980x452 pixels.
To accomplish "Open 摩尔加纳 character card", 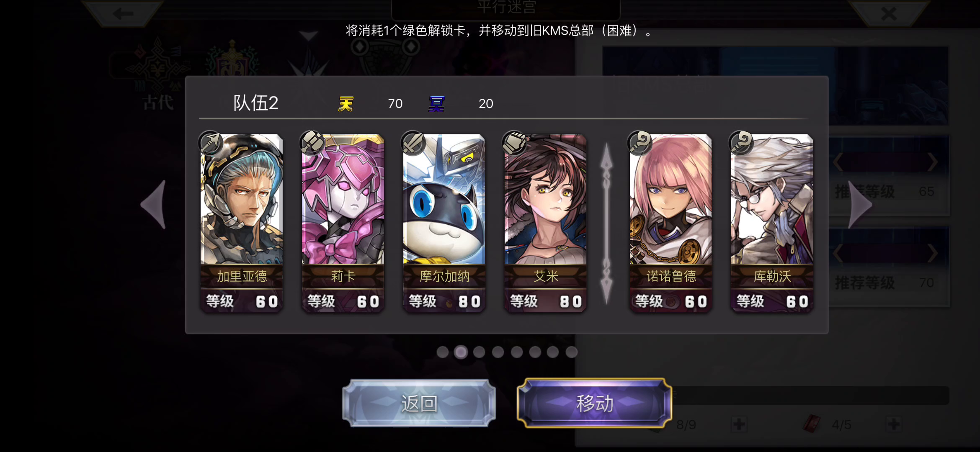I will click(444, 223).
